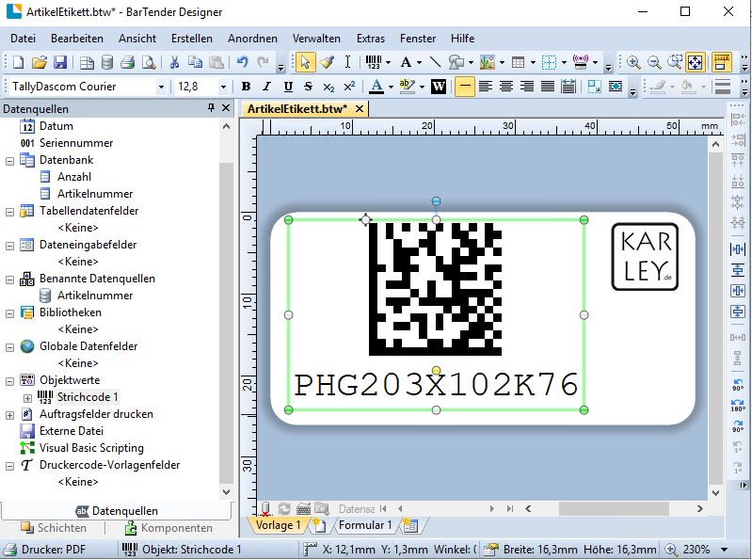The image size is (752, 560).
Task: Open the Datei menu
Action: [23, 39]
